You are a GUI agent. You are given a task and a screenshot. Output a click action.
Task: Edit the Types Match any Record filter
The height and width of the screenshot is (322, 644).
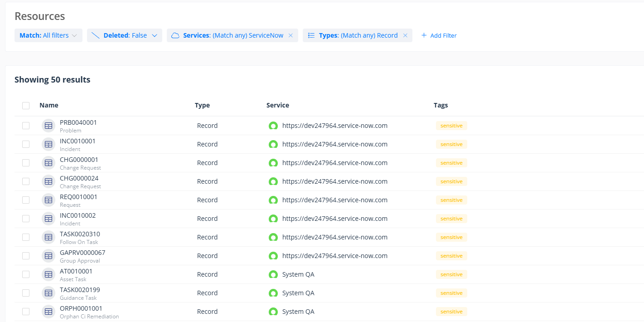tap(358, 35)
